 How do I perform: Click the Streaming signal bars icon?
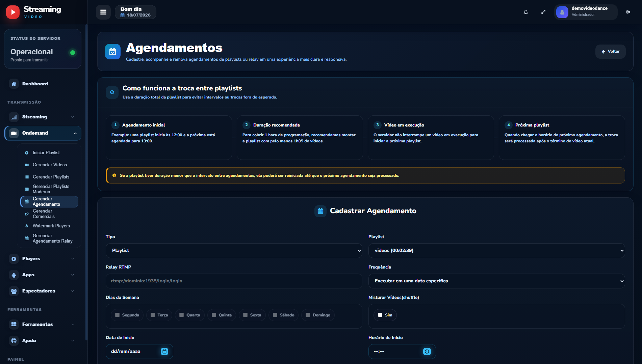click(x=14, y=117)
